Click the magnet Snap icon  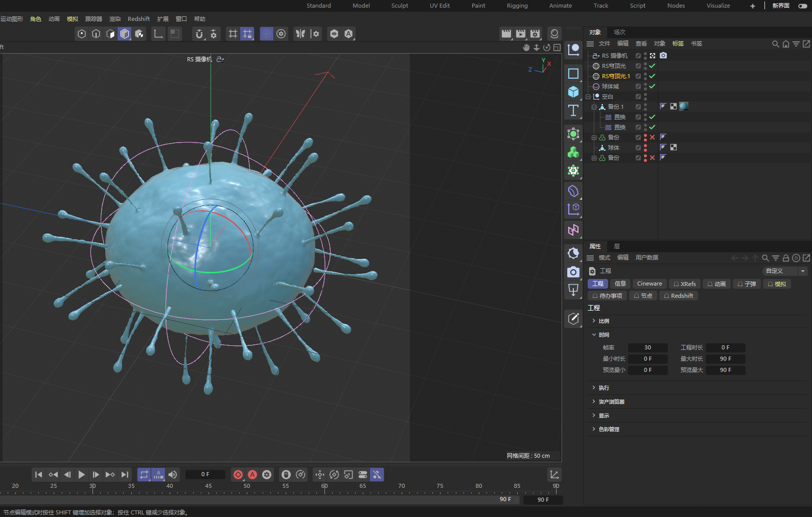coord(199,34)
